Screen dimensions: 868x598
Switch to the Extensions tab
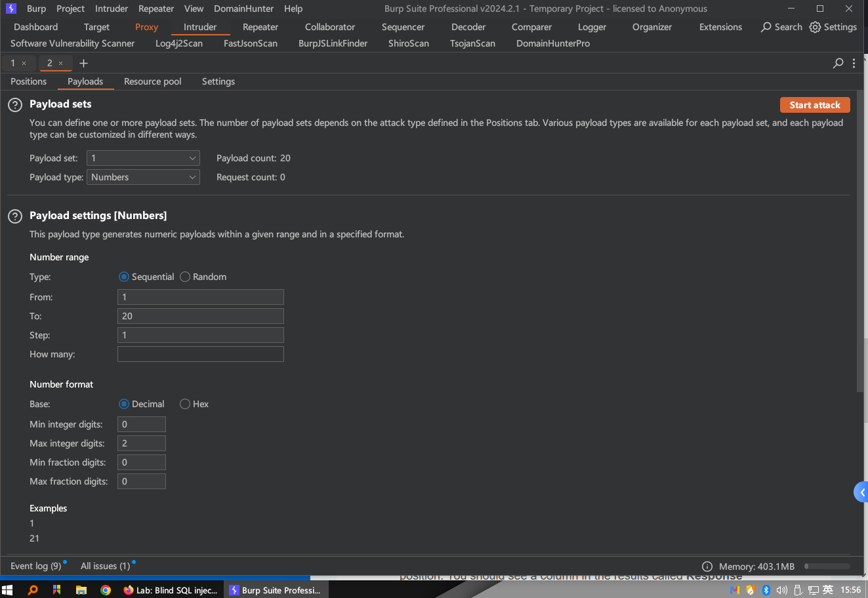tap(720, 27)
